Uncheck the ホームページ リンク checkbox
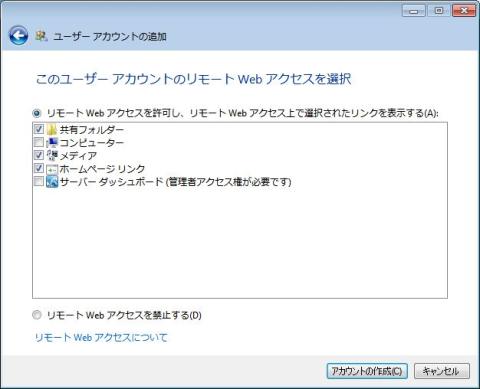This screenshot has width=480, height=389. [x=39, y=168]
